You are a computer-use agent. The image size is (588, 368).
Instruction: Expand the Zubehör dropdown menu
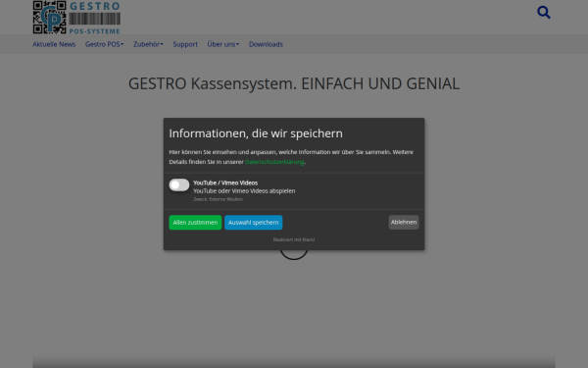tap(148, 44)
